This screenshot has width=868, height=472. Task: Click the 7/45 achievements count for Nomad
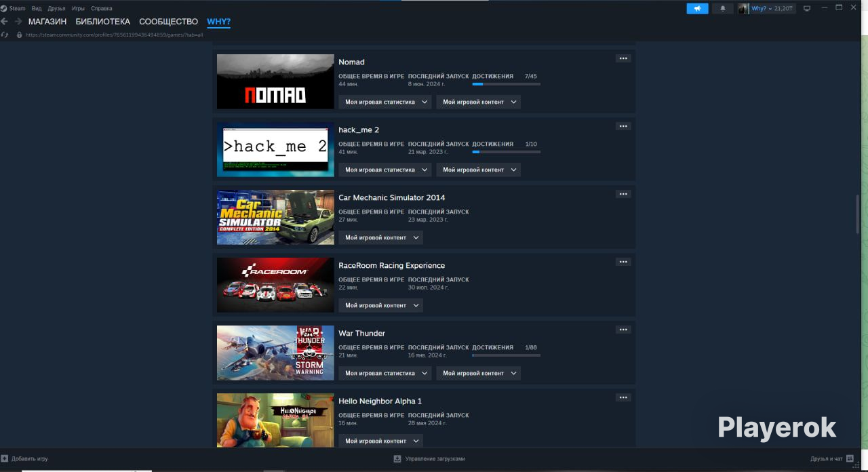tap(530, 76)
